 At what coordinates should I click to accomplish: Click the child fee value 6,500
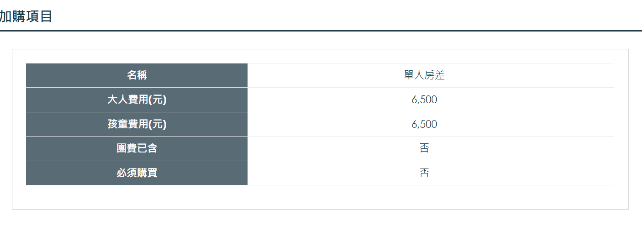424,124
